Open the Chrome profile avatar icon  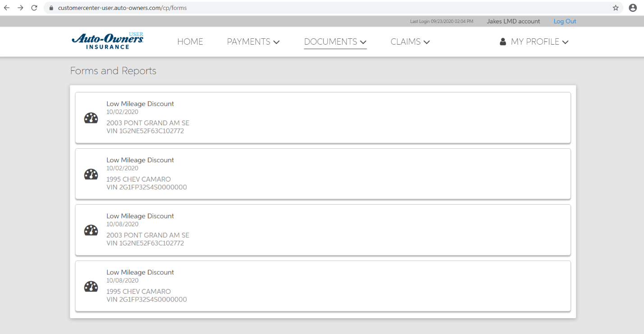coord(633,8)
